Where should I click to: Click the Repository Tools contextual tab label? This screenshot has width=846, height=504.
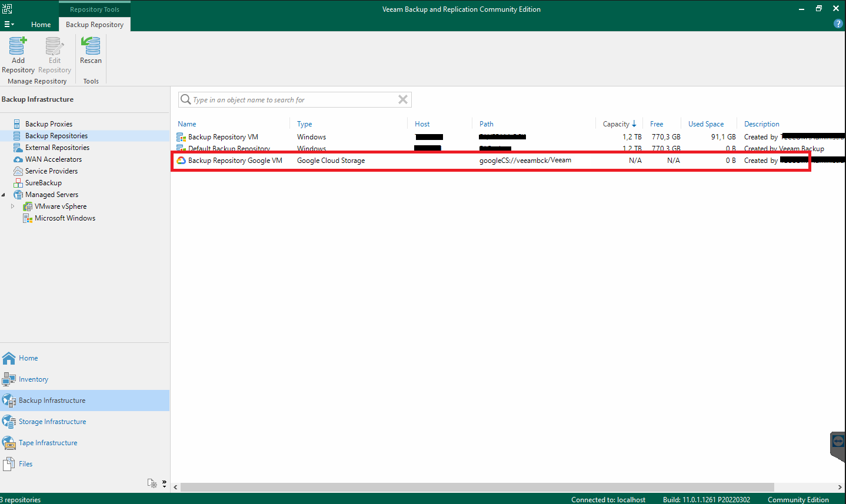[95, 9]
